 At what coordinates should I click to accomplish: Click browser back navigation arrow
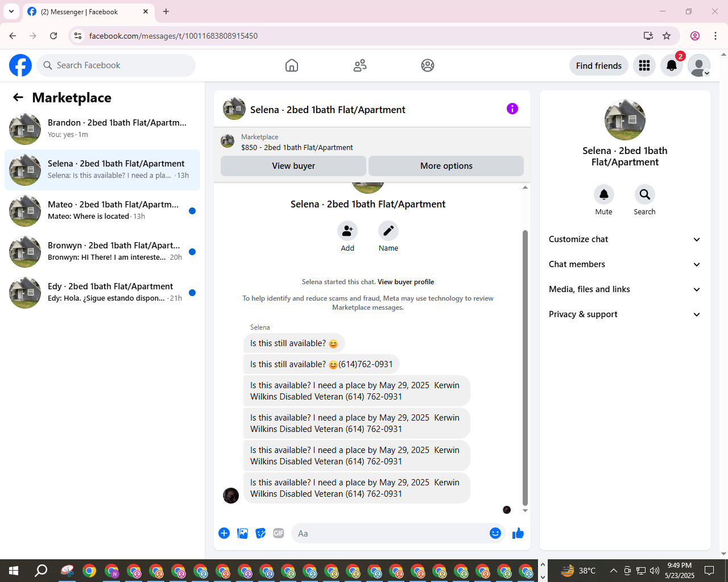[13, 36]
